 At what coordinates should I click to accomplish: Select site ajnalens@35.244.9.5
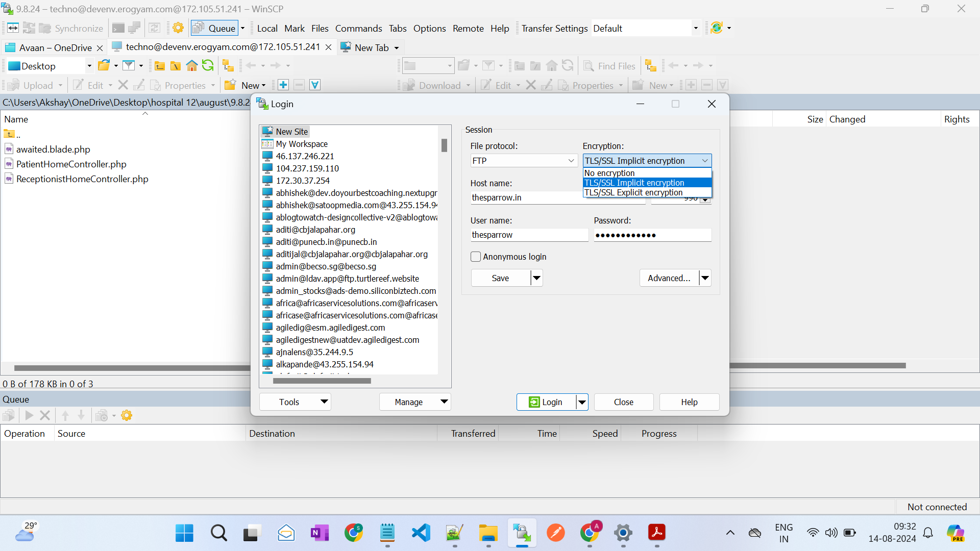(314, 352)
